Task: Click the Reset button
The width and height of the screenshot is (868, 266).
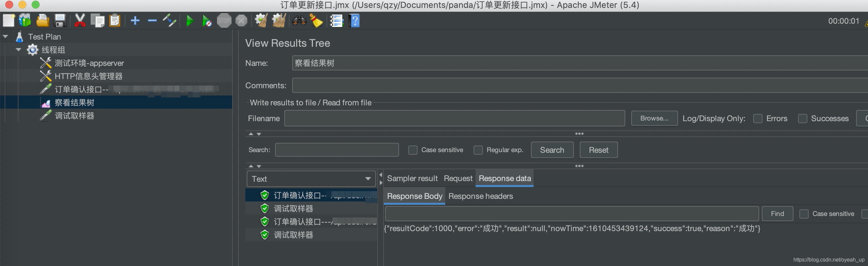Action: pyautogui.click(x=599, y=150)
